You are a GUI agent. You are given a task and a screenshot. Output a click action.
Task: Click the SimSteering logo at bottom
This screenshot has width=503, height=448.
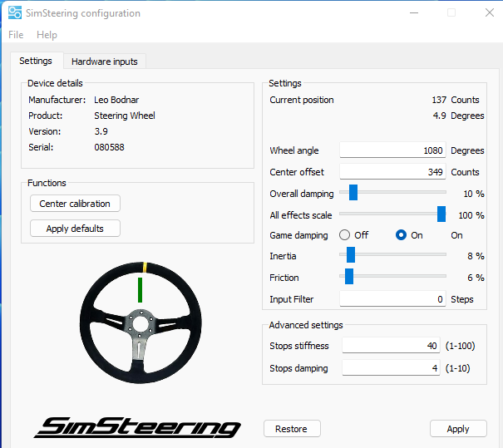point(137,427)
